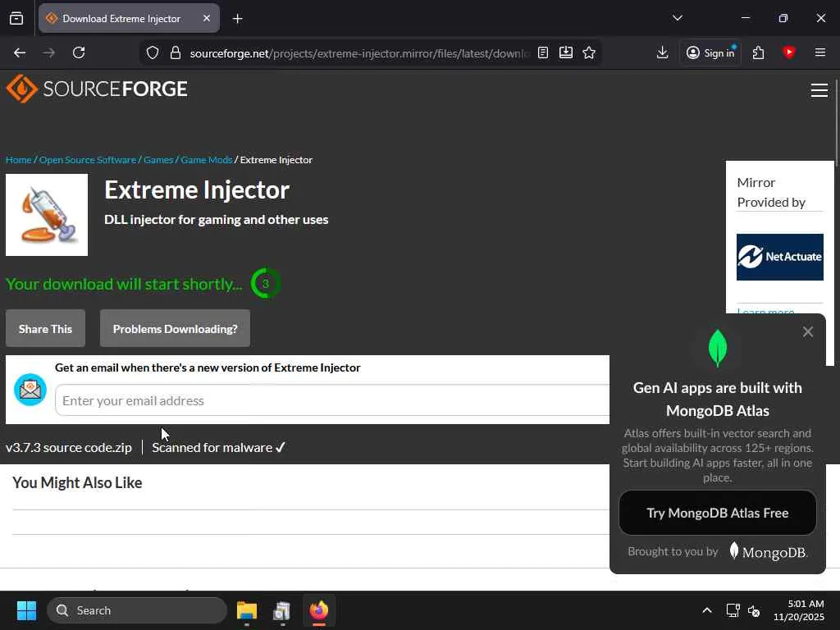The height and width of the screenshot is (630, 840).
Task: Click Try MongoDB Atlas Free button
Action: click(x=717, y=513)
